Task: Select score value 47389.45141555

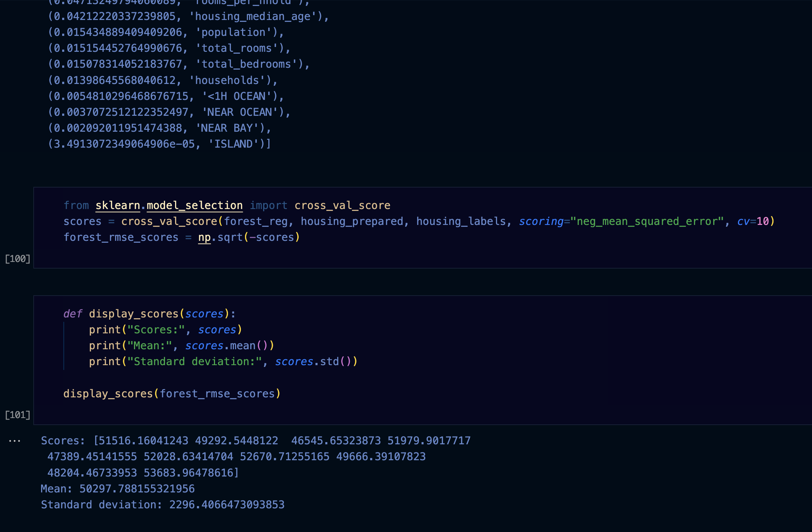Action: tap(92, 457)
